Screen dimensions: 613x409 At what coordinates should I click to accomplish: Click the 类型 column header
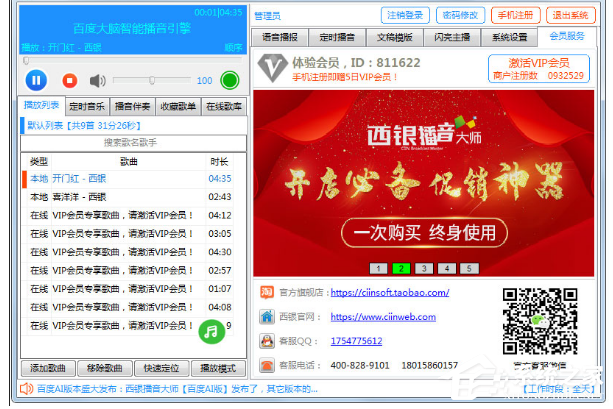[39, 162]
